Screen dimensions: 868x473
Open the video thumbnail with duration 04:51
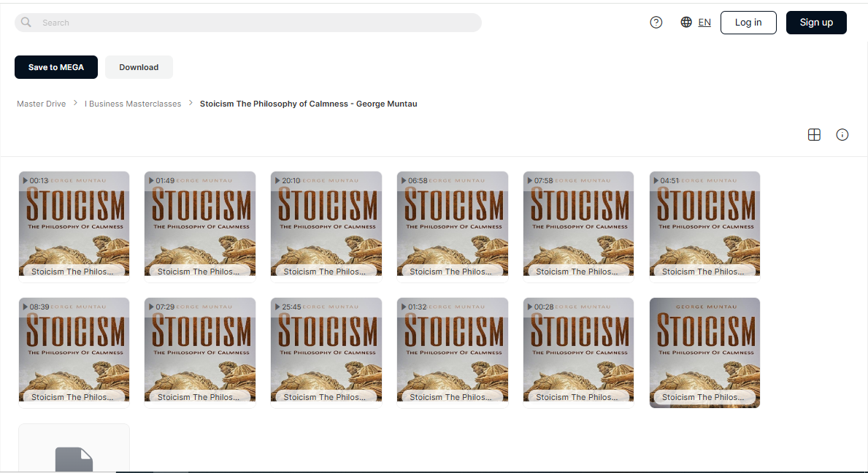704,227
